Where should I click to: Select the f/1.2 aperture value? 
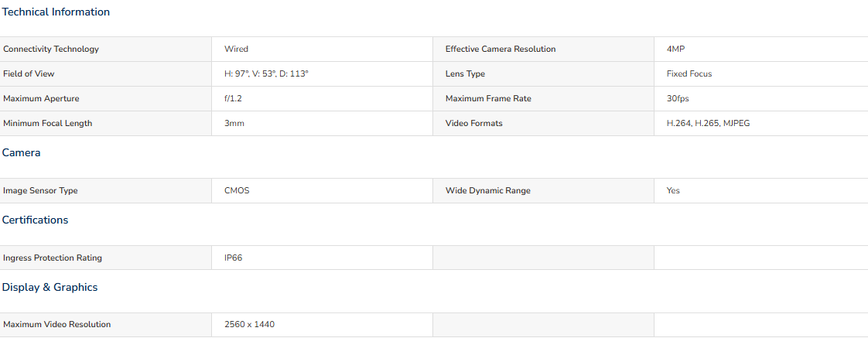pyautogui.click(x=233, y=99)
